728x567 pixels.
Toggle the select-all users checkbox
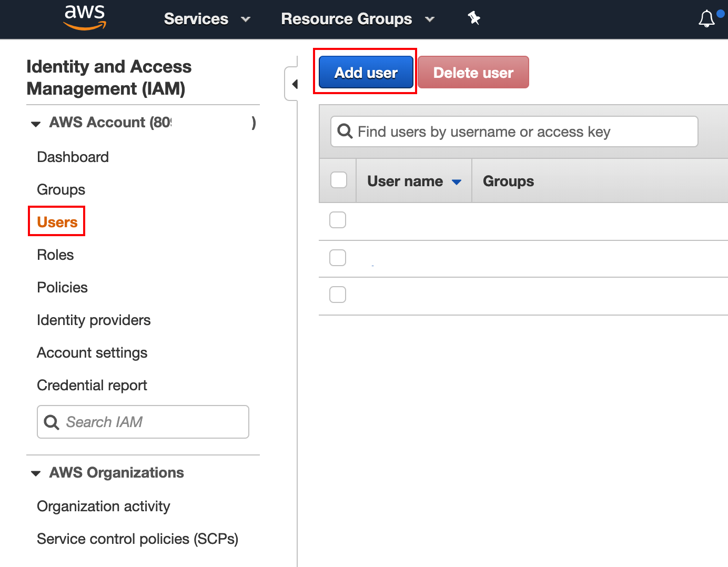click(x=338, y=180)
